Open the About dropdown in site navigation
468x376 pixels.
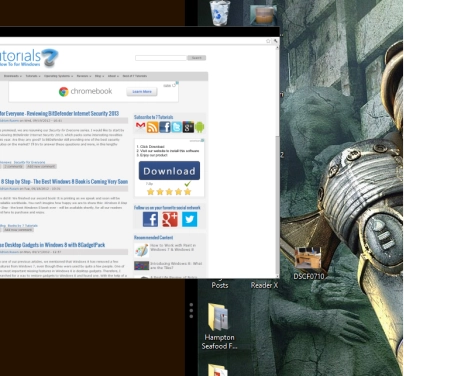113,76
